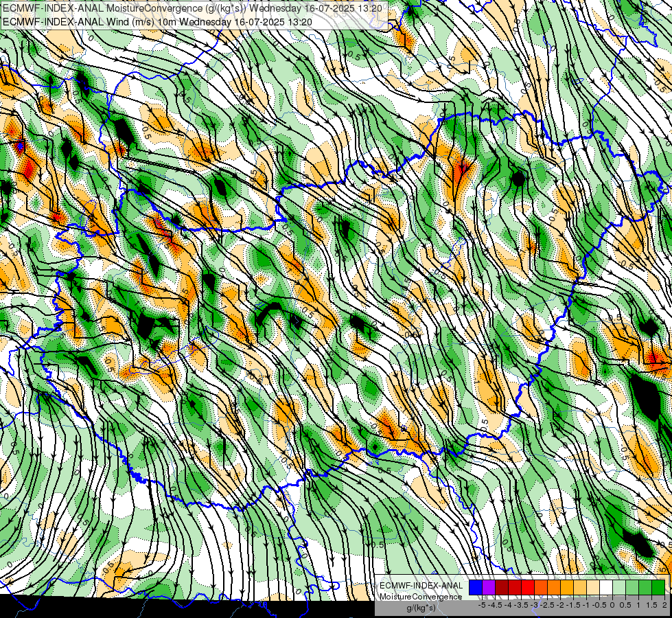The height and width of the screenshot is (618, 672).
Task: Click the legend tick label 0
Action: click(x=612, y=605)
